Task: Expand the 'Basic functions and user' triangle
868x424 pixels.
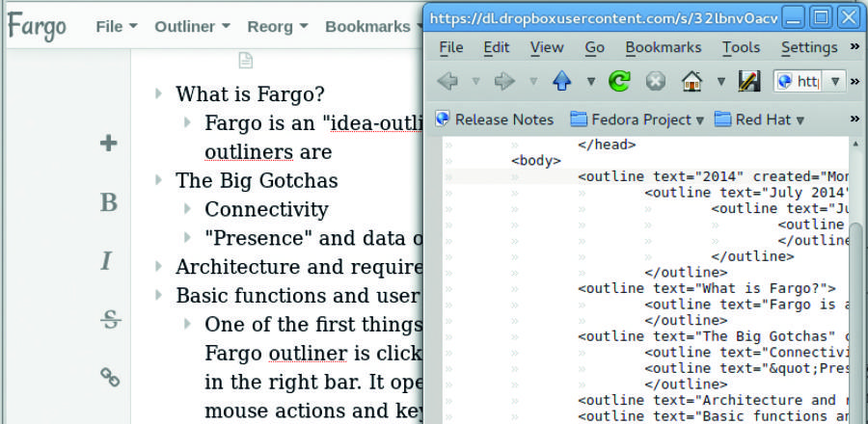Action: pos(159,295)
